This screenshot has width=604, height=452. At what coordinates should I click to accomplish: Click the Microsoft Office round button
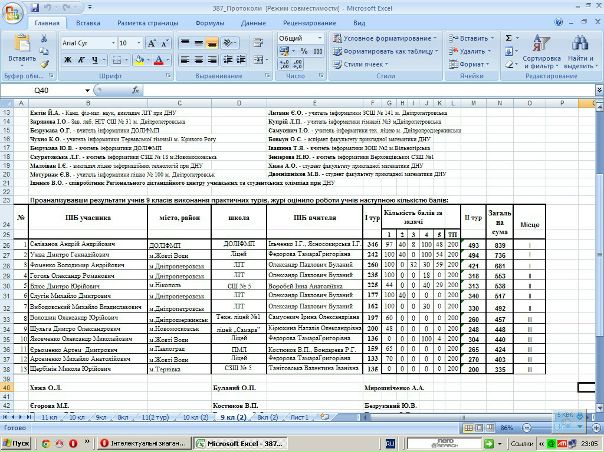[13, 12]
